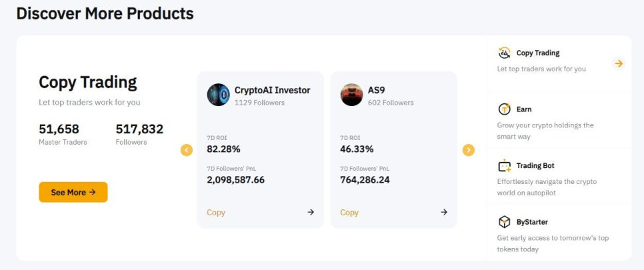The image size is (644, 270).
Task: Click the orange arrow beside Copy Trading
Action: tap(619, 64)
